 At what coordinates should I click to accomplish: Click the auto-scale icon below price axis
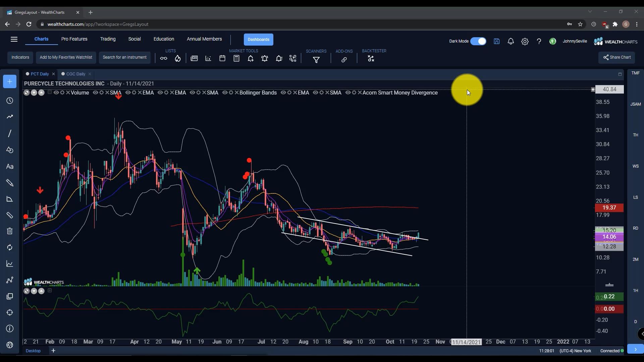click(x=609, y=285)
